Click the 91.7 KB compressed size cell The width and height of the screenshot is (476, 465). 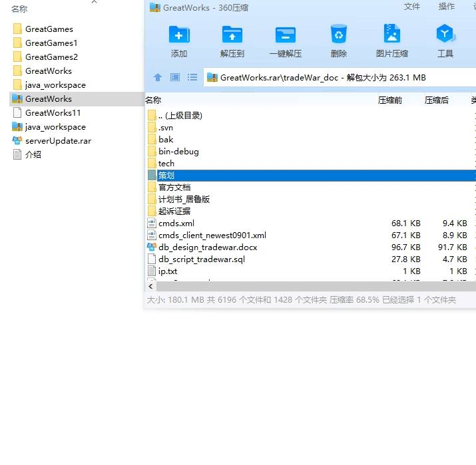(x=452, y=247)
